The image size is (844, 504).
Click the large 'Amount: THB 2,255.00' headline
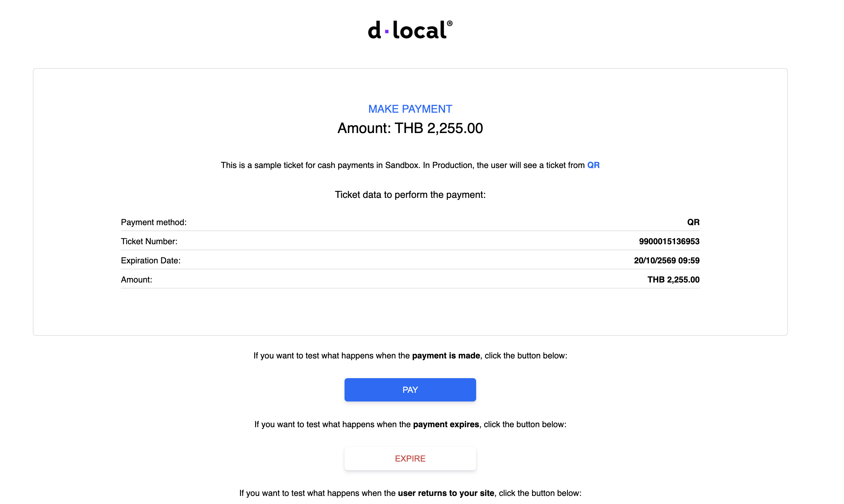pyautogui.click(x=410, y=128)
